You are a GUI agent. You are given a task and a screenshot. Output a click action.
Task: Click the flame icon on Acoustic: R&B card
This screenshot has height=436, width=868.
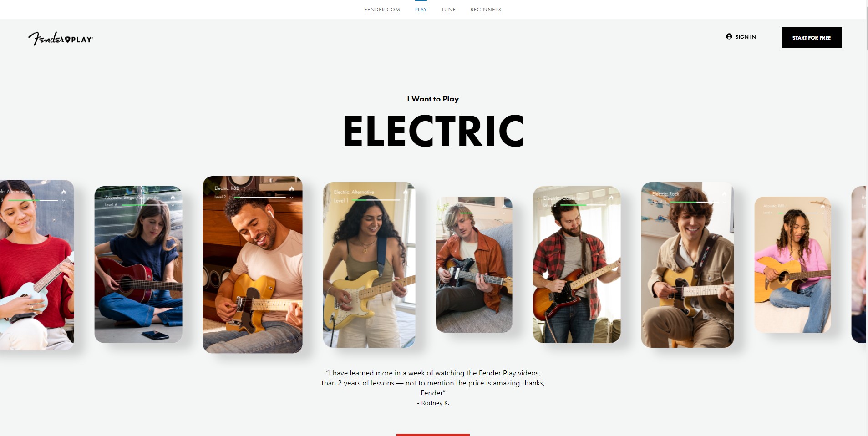coord(823,206)
